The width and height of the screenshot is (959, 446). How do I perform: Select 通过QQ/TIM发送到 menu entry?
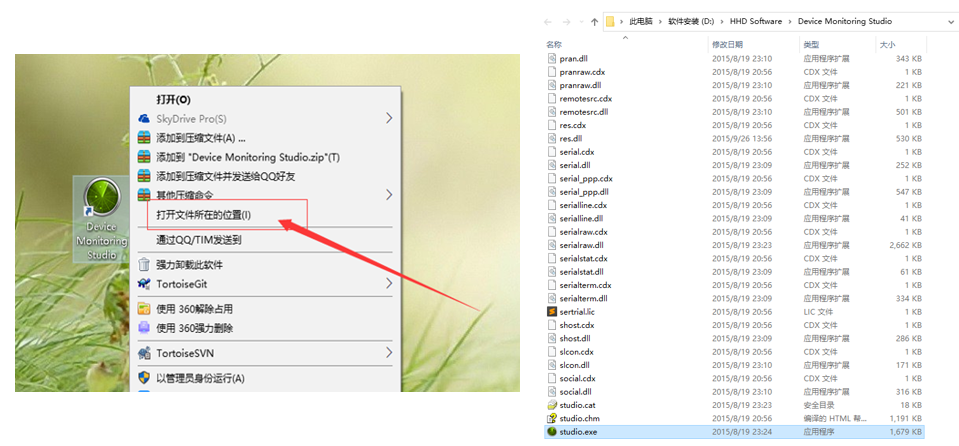(267, 240)
